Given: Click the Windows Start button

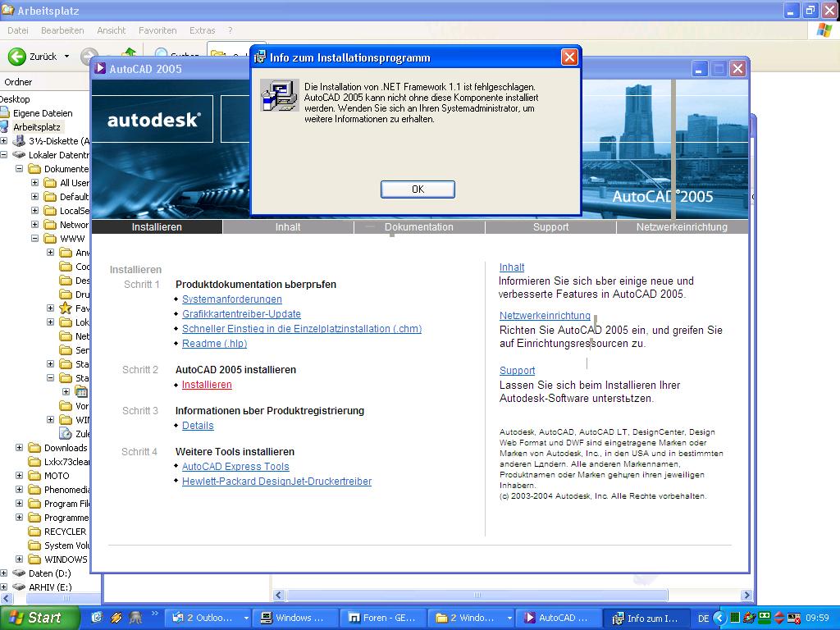Looking at the screenshot, I should tap(39, 618).
